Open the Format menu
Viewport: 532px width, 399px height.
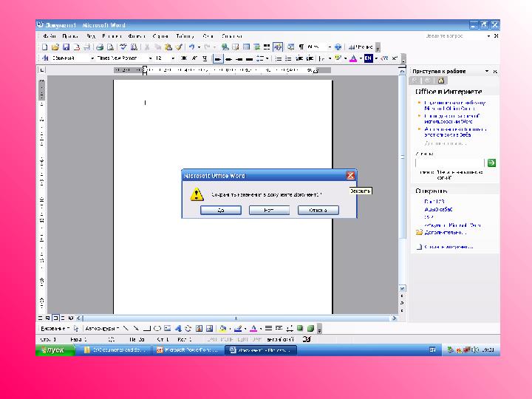[x=137, y=35]
